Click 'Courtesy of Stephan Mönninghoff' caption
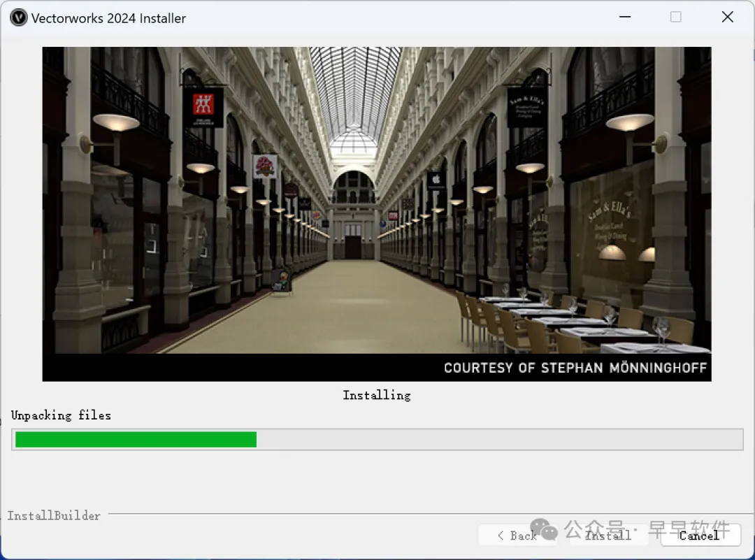This screenshot has height=560, width=755. pyautogui.click(x=575, y=368)
